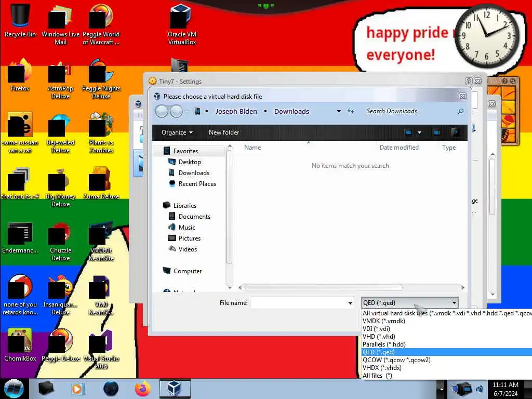Screen dimensions: 532x399
Task: Open the file dialog help icon
Action: click(x=455, y=132)
